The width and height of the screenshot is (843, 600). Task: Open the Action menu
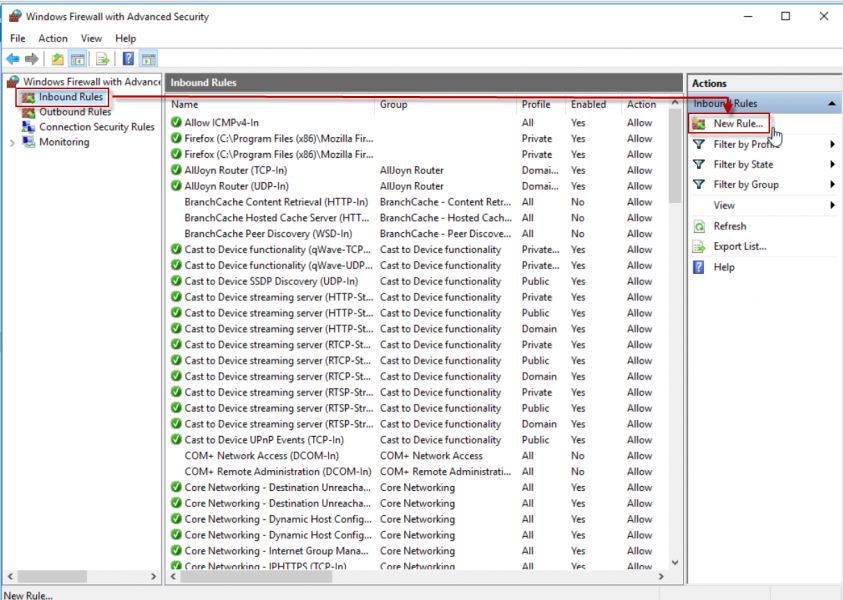tap(53, 38)
